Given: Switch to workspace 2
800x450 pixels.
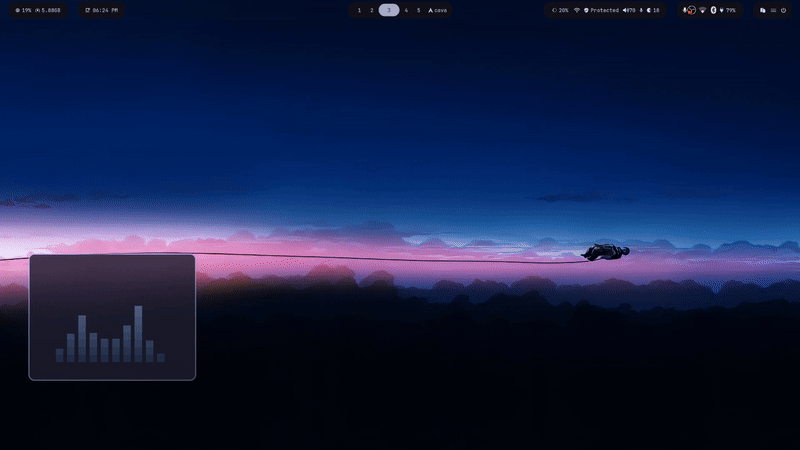Looking at the screenshot, I should pos(371,10).
